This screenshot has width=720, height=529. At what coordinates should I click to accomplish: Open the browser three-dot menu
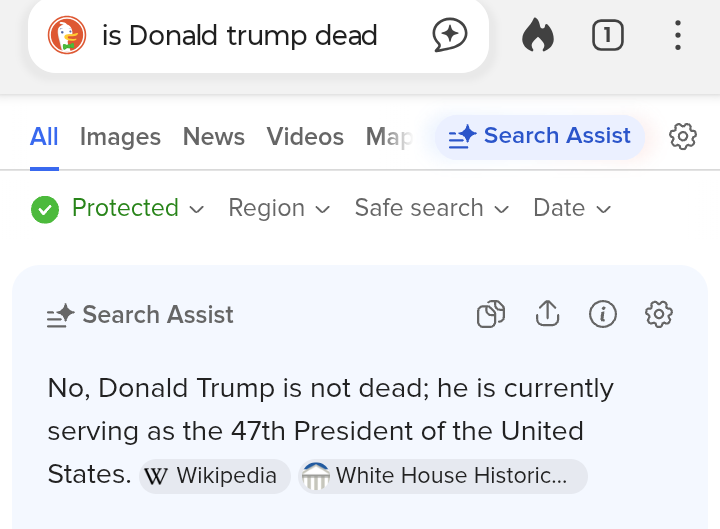tap(677, 36)
